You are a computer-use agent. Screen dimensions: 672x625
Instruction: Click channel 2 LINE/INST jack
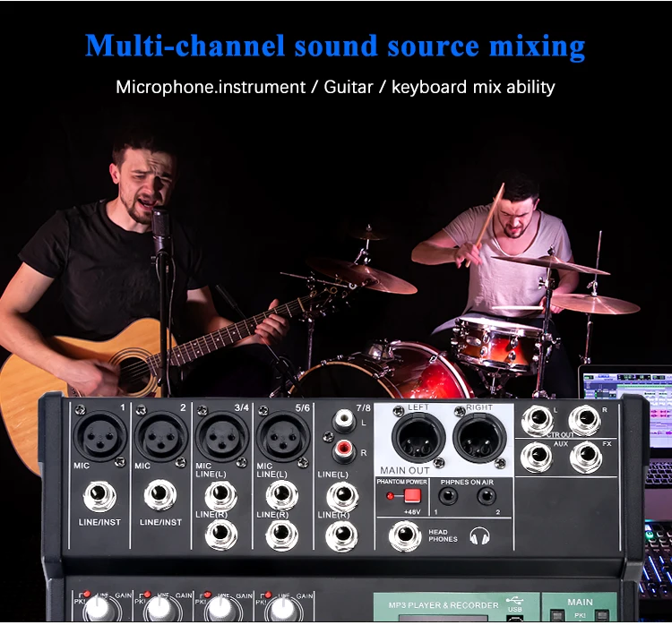pos(160,495)
